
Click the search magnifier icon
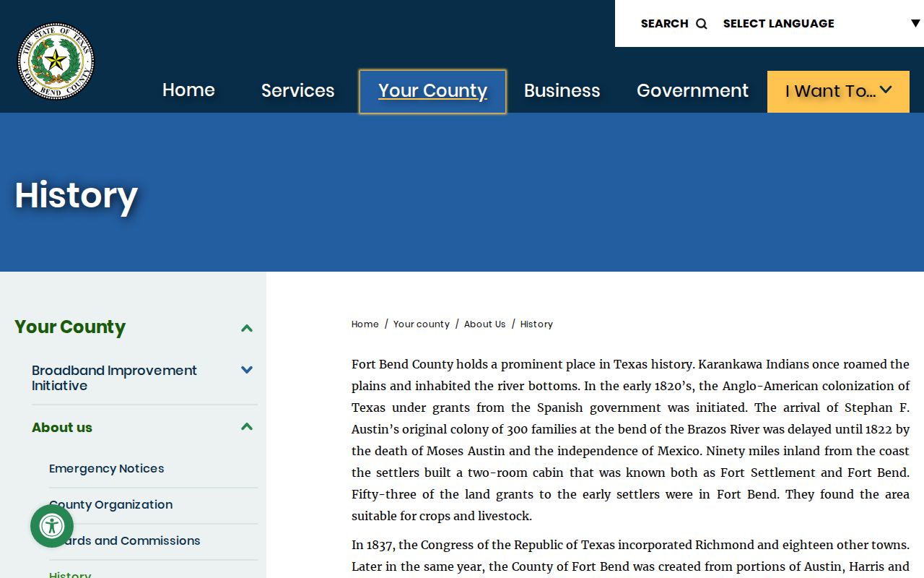(701, 24)
